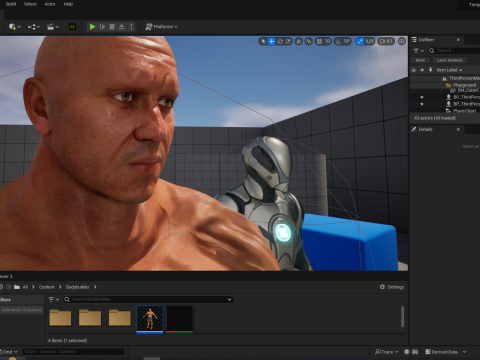Open Content Browser Settings
Viewport: 480px width, 360px height.
click(x=392, y=287)
